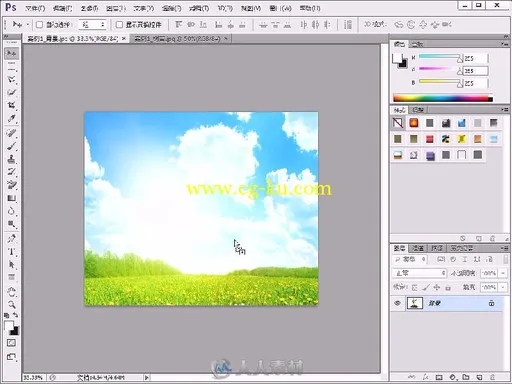Image resolution: width=512 pixels, height=384 pixels.
Task: Select the Dodge tool
Action: [x=12, y=224]
